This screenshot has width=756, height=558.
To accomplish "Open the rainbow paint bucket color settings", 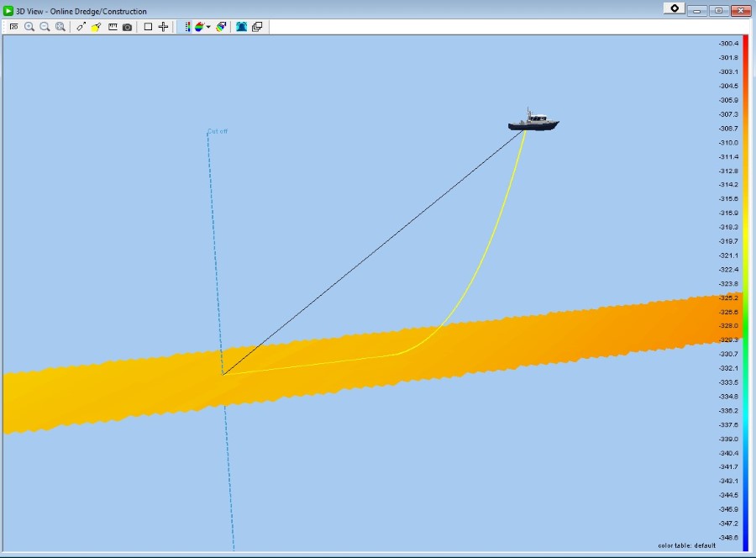I will pos(221,27).
